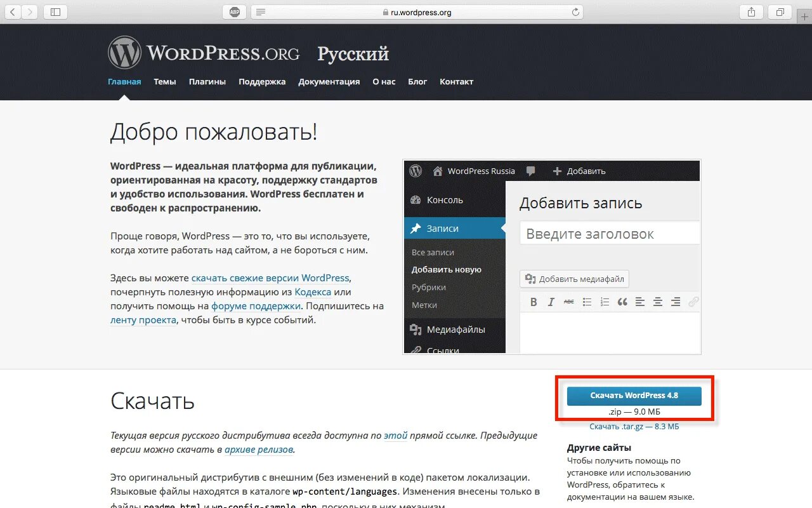Open the архиве релизов link
Viewport: 812px width, 508px height.
(259, 450)
